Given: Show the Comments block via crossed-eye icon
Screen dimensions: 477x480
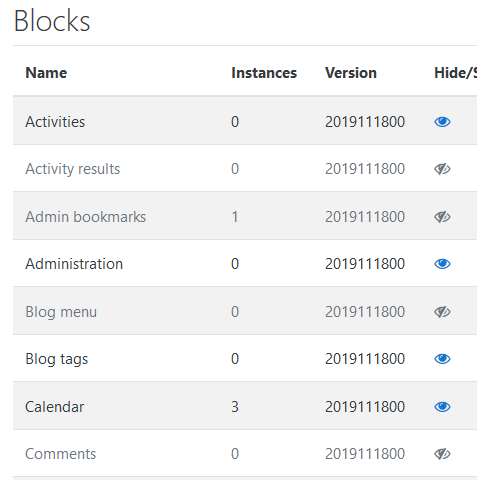Looking at the screenshot, I should [442, 454].
